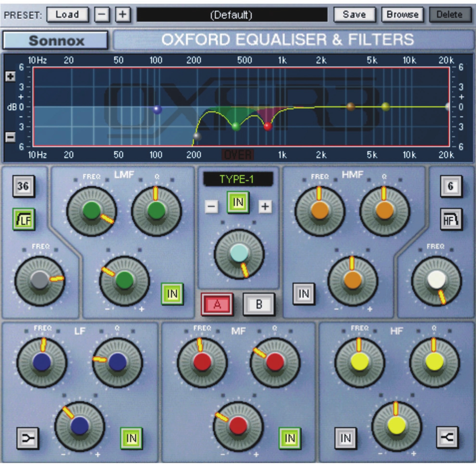Click the blue LF gain knob

[80, 426]
